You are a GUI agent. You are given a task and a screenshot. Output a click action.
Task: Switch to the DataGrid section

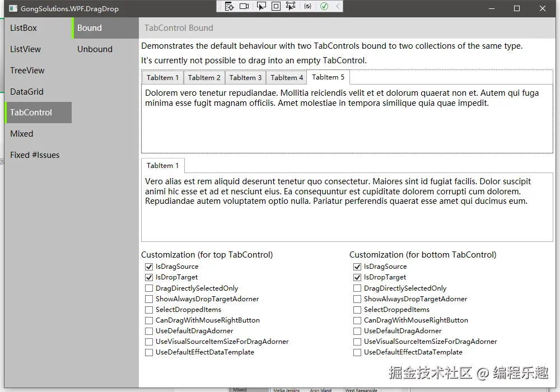click(38, 92)
